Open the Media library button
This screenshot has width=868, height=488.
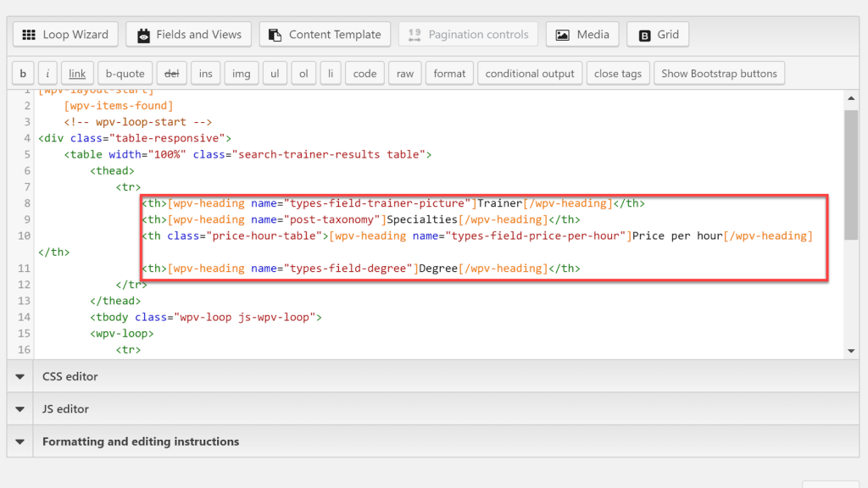point(582,35)
